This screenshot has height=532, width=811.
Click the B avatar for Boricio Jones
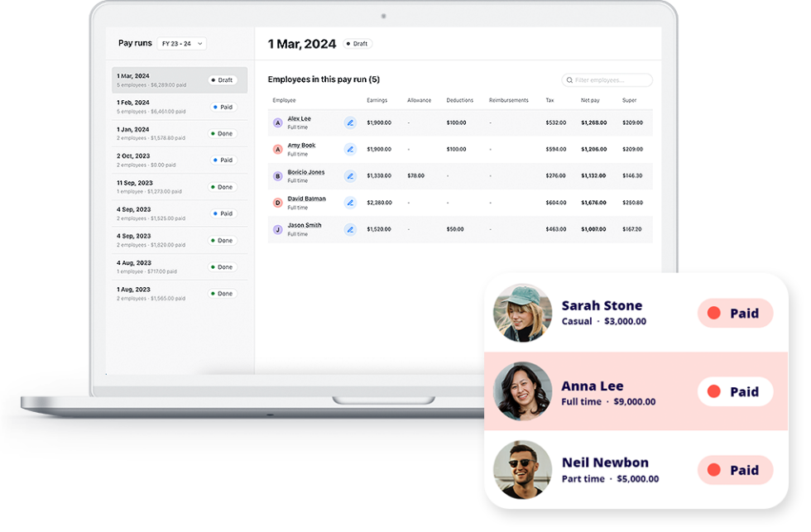pyautogui.click(x=278, y=176)
